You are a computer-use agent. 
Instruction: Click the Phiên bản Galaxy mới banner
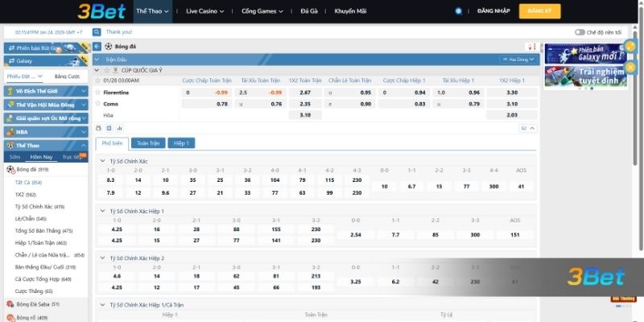pyautogui.click(x=586, y=54)
